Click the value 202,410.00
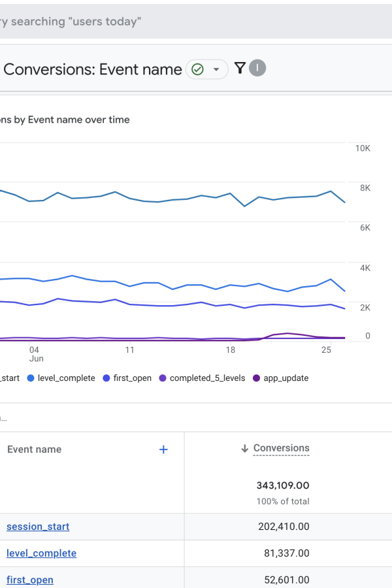The image size is (392, 588). (x=284, y=527)
